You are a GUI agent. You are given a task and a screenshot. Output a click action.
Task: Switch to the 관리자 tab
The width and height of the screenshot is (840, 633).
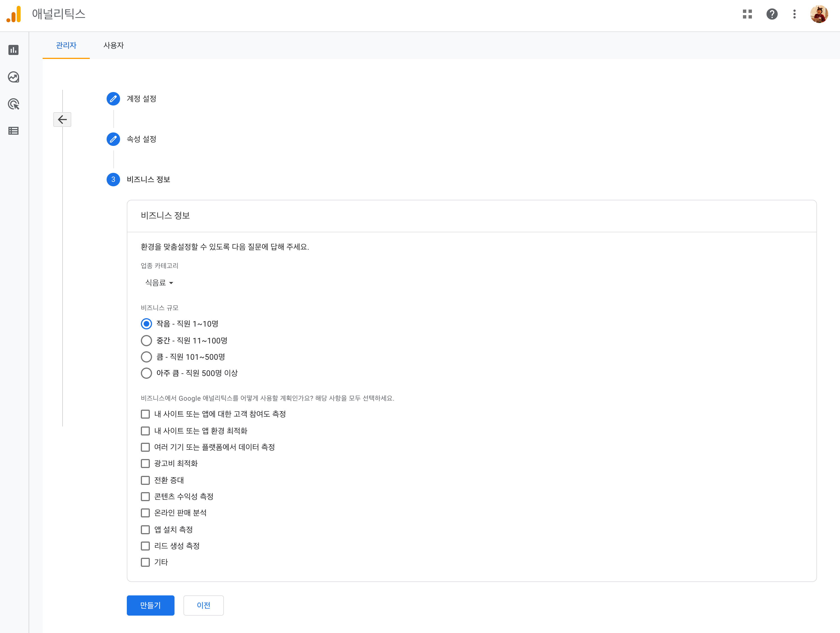66,45
